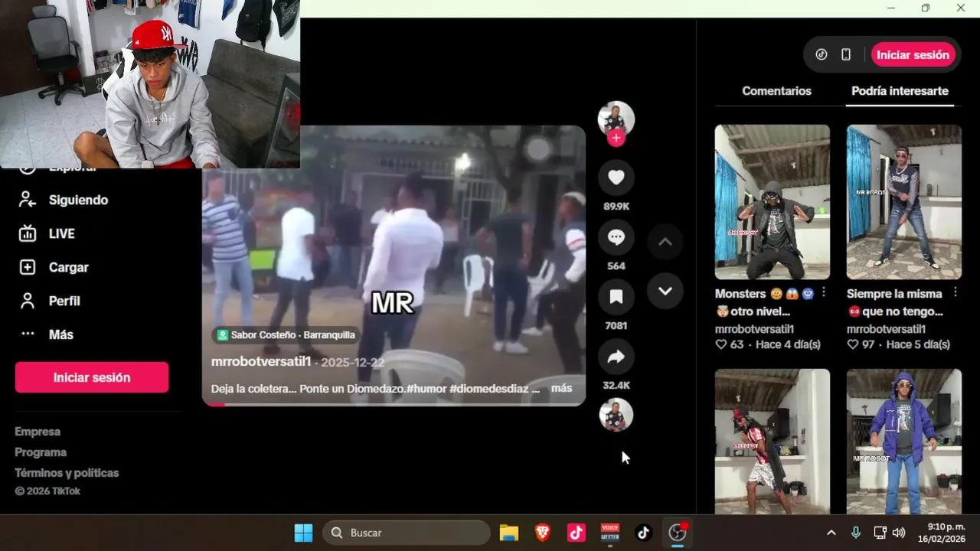Open network icon in system tray

click(880, 533)
